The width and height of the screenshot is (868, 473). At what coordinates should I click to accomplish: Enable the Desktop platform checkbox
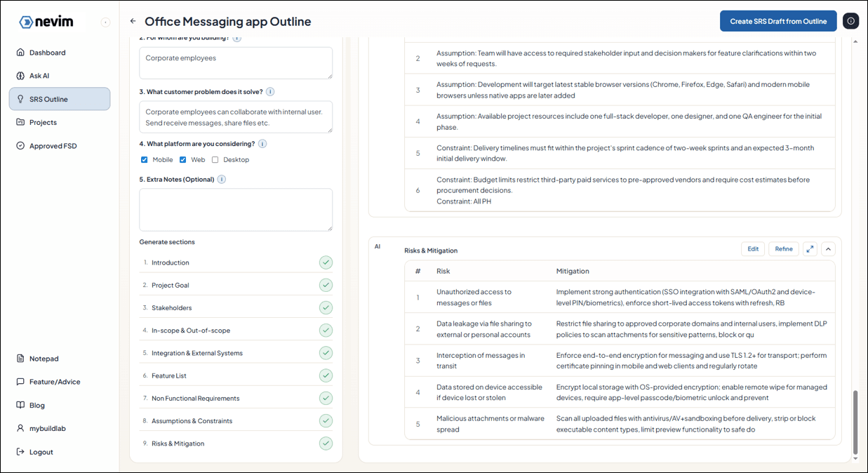[x=215, y=160]
